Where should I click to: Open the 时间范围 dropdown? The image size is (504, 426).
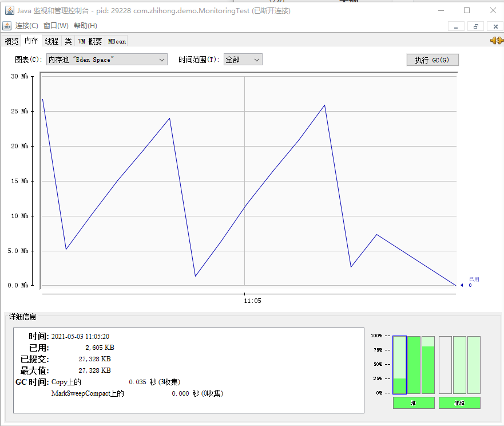pos(243,60)
